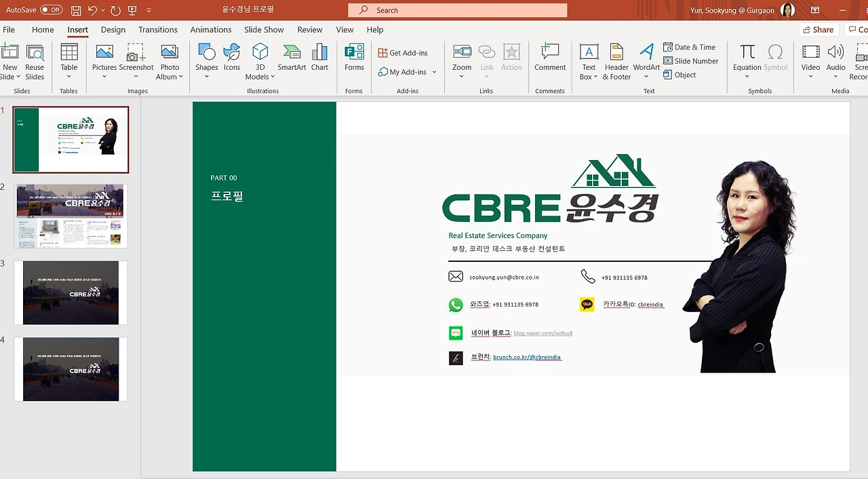Insert Microsoft Forms

point(354,56)
